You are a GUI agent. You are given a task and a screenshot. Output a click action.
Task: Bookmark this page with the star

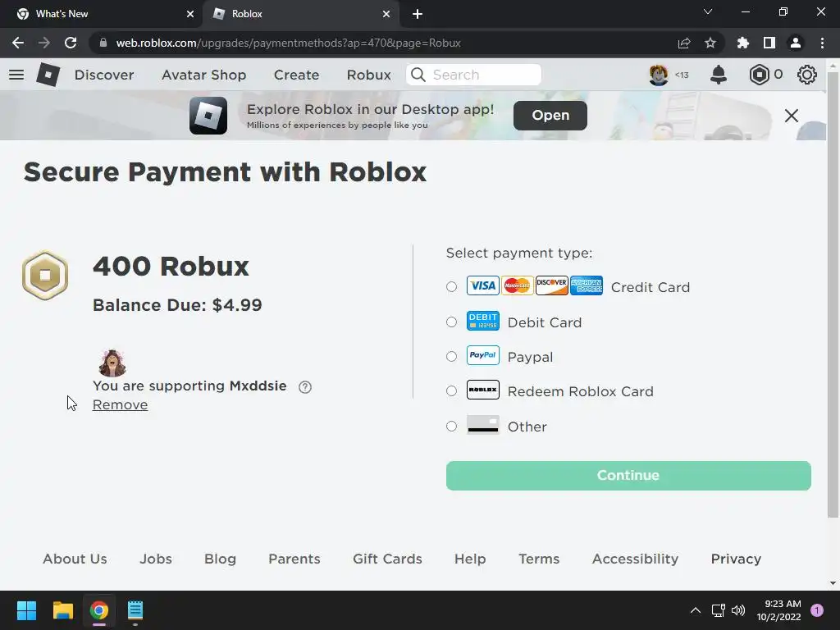coord(710,43)
